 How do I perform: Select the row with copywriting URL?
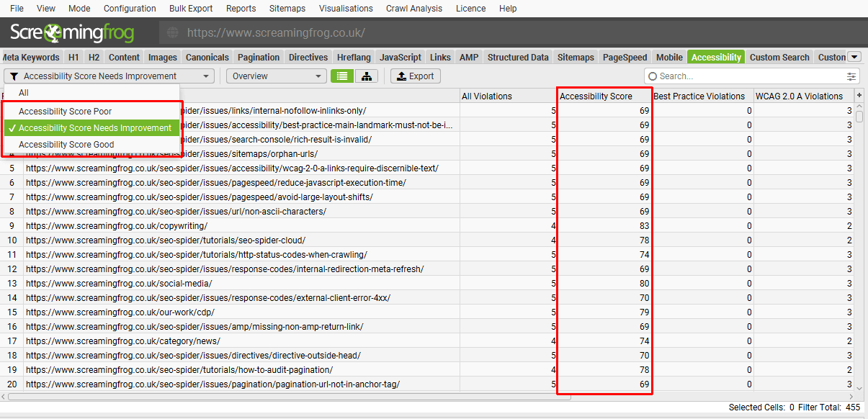427,226
